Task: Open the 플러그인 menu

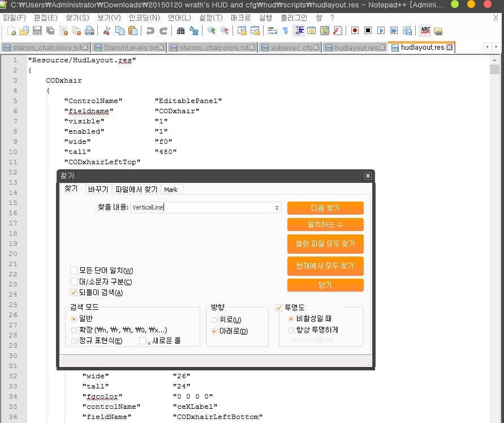Action: pyautogui.click(x=294, y=18)
